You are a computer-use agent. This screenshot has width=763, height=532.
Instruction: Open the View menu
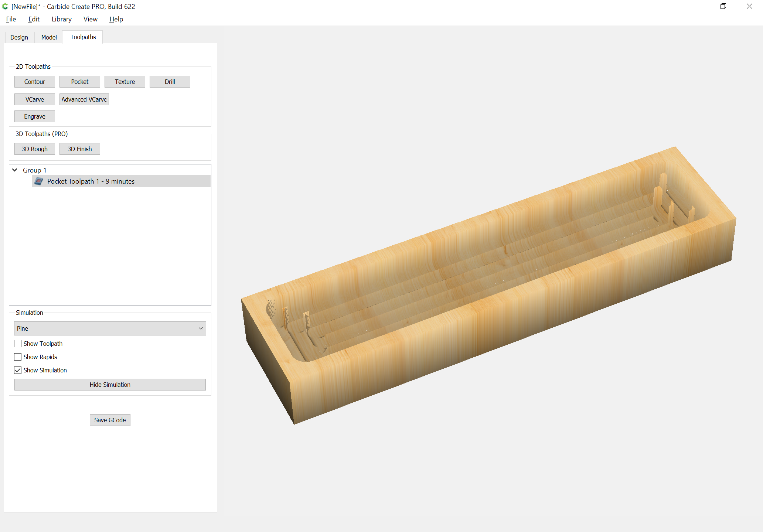coord(91,19)
